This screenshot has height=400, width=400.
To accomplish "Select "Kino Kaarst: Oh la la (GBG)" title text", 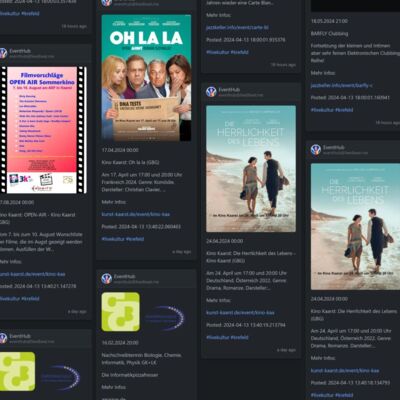I will [x=130, y=162].
